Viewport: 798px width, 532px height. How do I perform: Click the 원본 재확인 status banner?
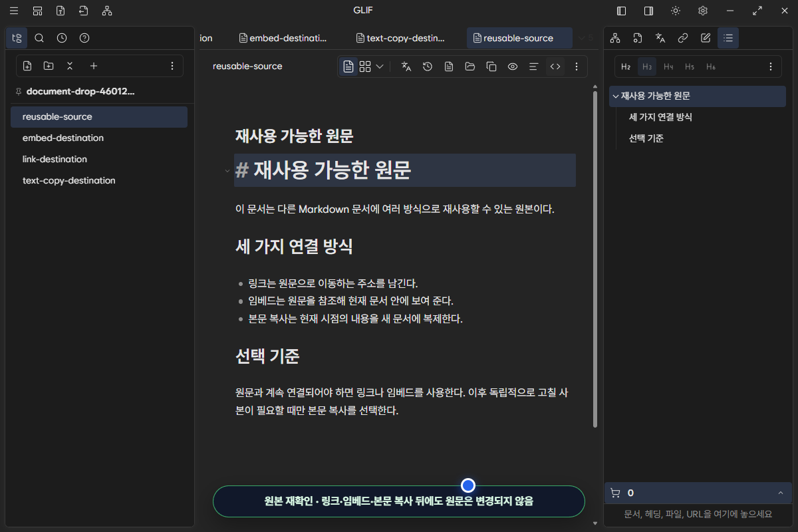pos(399,501)
